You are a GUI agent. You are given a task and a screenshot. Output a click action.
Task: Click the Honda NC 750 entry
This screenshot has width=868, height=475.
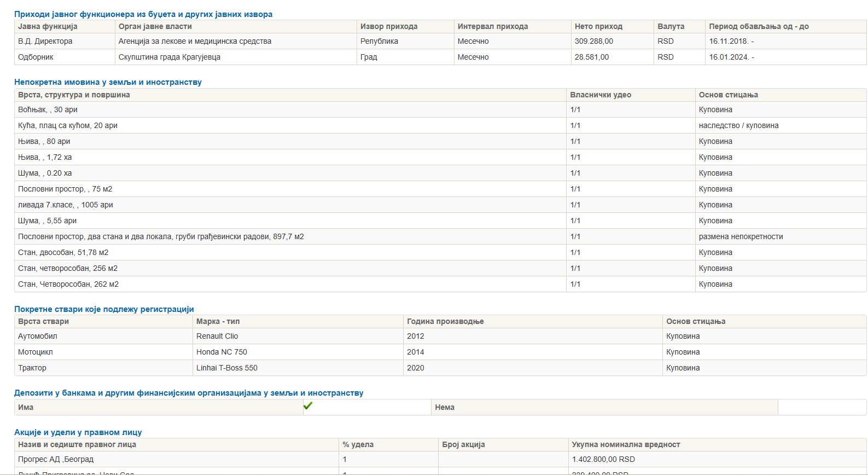pos(222,352)
